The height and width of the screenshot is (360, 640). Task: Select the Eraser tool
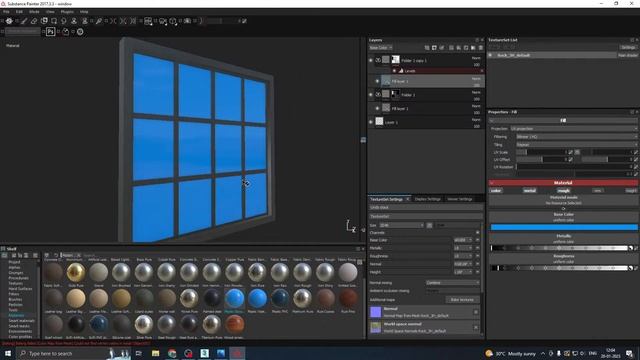pyautogui.click(x=34, y=21)
